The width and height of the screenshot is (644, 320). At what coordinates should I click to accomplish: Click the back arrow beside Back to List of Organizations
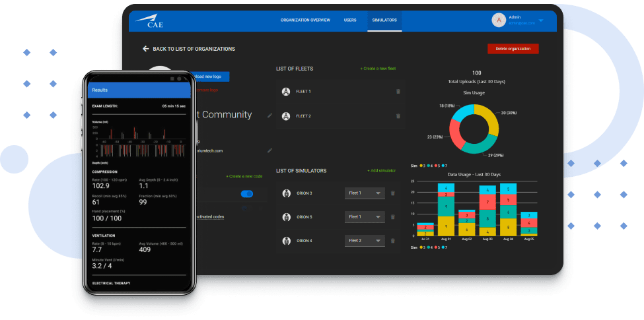pyautogui.click(x=145, y=49)
